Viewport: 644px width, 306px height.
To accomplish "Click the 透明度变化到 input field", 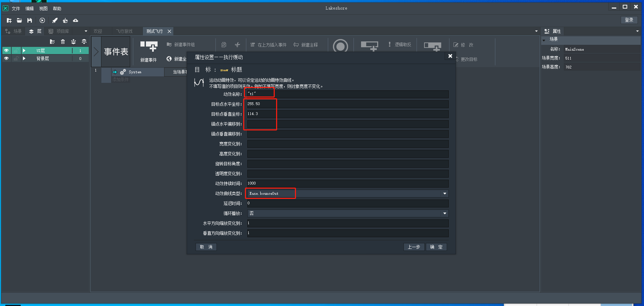I will tap(348, 174).
